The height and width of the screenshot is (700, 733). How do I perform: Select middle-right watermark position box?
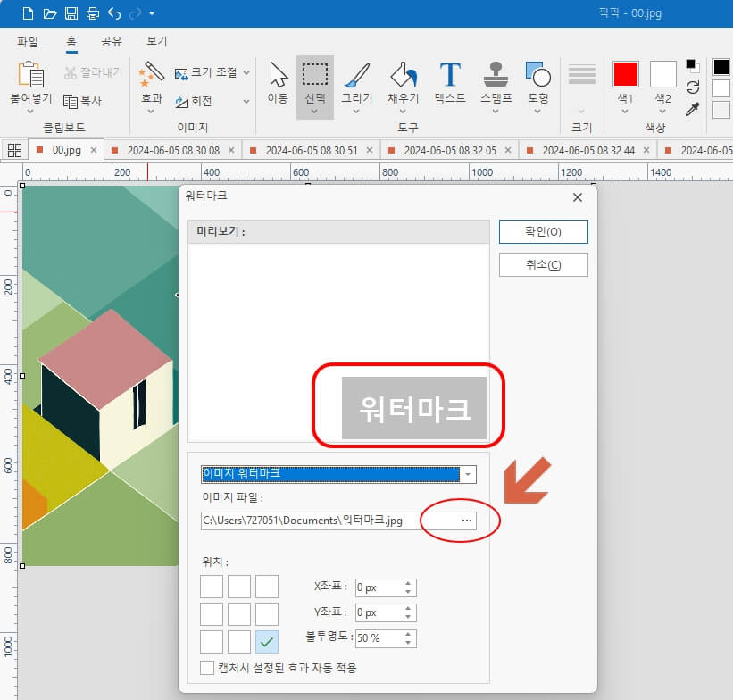pos(267,614)
